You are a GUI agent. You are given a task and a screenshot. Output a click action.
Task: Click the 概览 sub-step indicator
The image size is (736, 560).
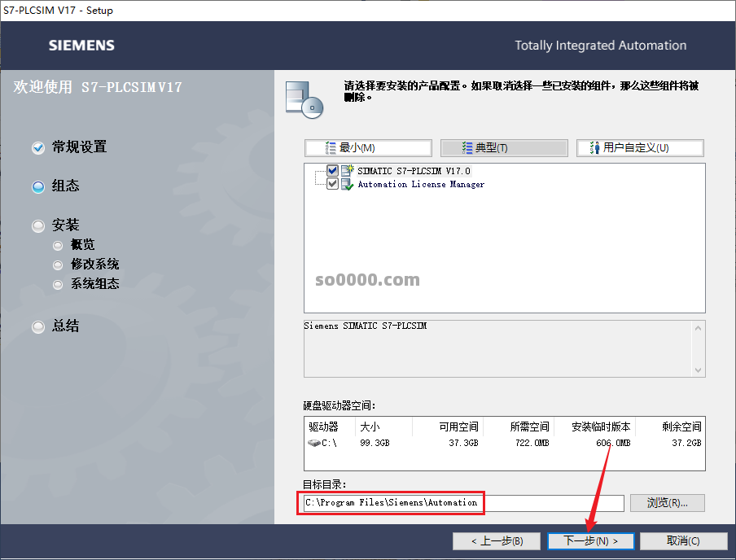pyautogui.click(x=58, y=246)
